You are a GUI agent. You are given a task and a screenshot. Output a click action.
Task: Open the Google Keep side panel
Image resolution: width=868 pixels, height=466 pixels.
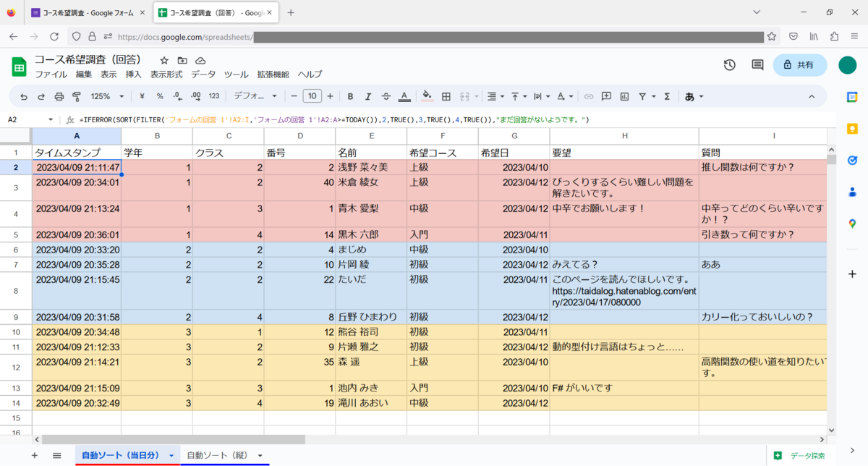click(852, 129)
